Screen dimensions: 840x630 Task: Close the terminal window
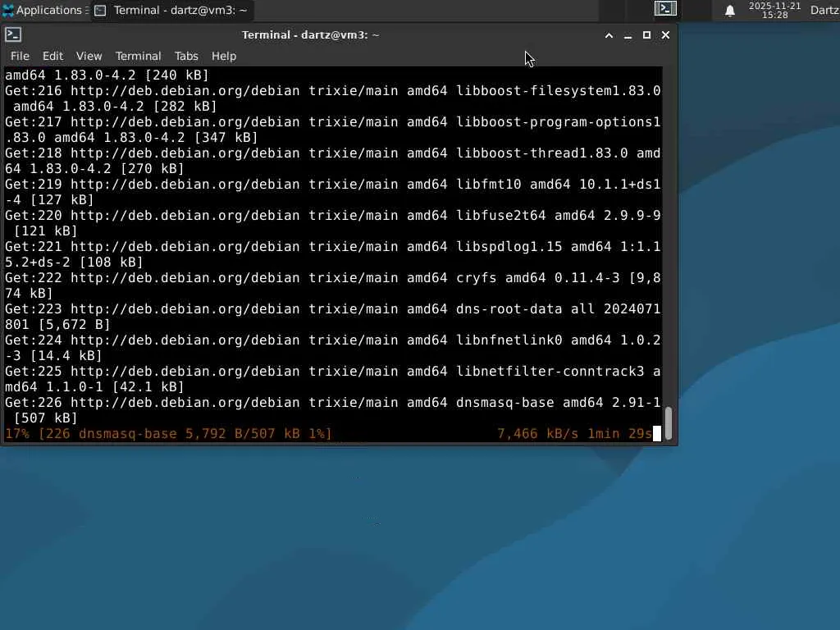[665, 35]
